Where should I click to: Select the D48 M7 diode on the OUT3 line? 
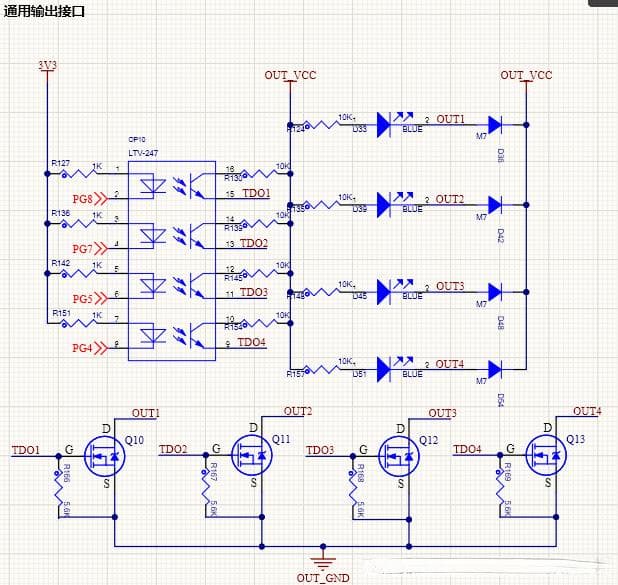(495, 292)
